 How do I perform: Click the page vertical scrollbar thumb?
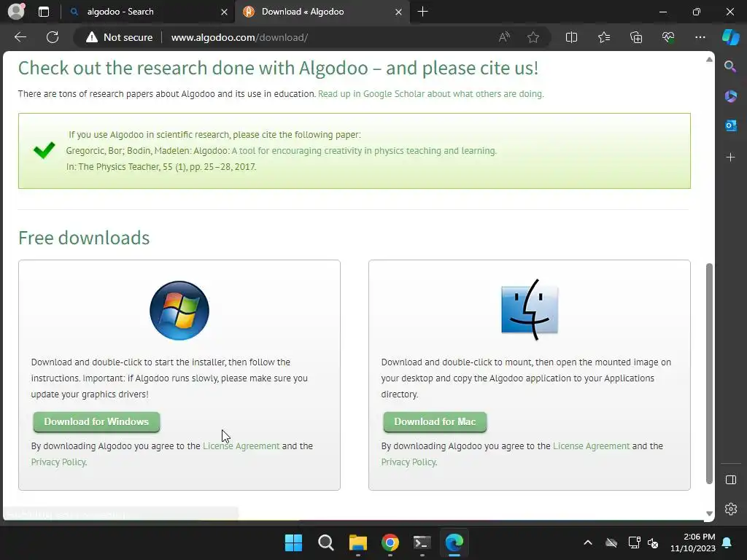point(709,373)
